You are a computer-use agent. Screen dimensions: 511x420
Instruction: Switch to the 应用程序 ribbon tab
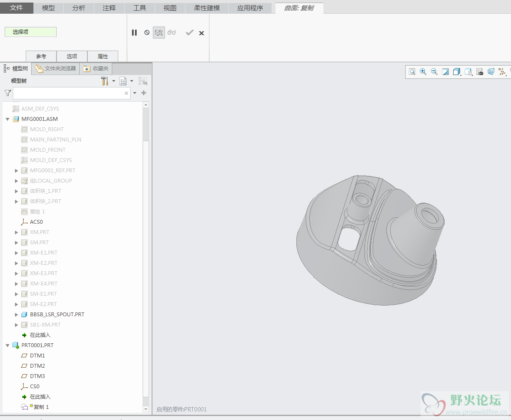(250, 8)
